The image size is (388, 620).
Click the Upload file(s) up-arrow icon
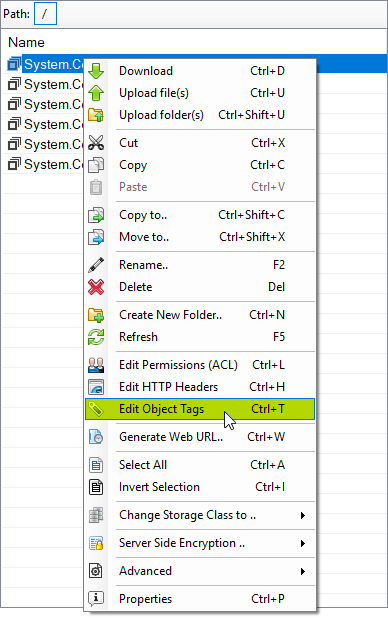pos(96,93)
